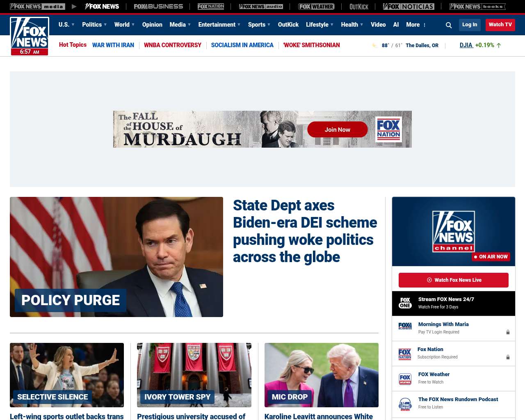525x420 pixels.
Task: Open OutKick logo in the network bar
Action: (x=359, y=7)
